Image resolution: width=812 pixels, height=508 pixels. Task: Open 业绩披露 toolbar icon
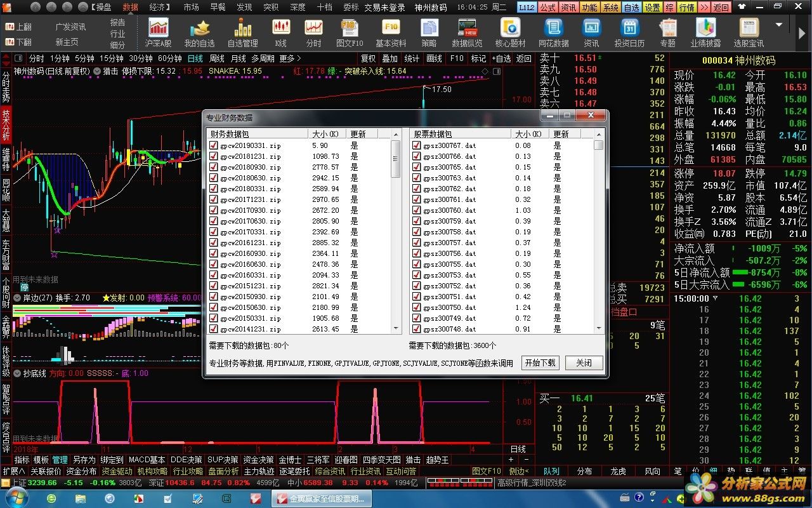point(705,33)
